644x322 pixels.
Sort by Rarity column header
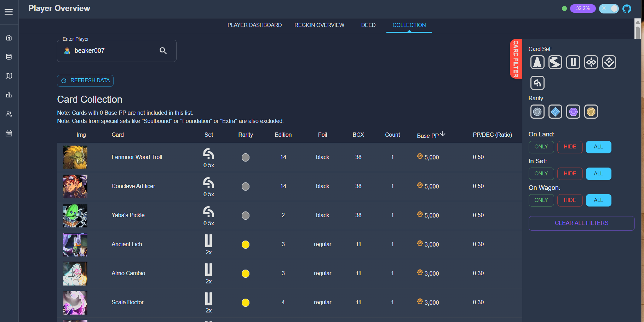[x=246, y=135]
